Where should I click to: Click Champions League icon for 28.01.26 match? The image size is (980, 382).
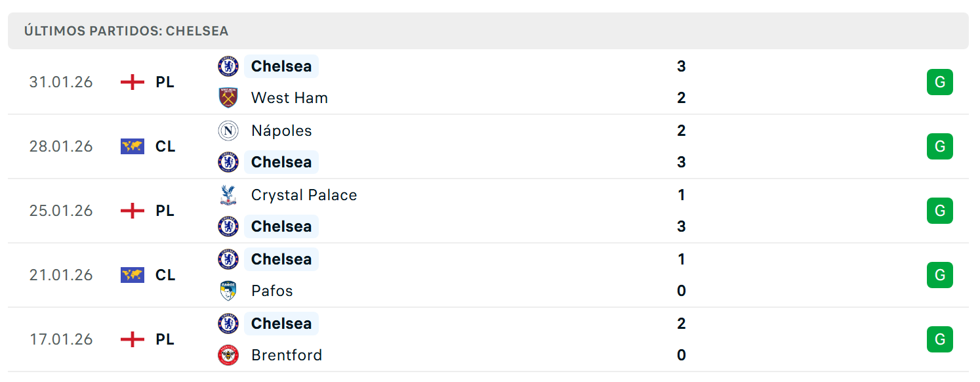(133, 146)
